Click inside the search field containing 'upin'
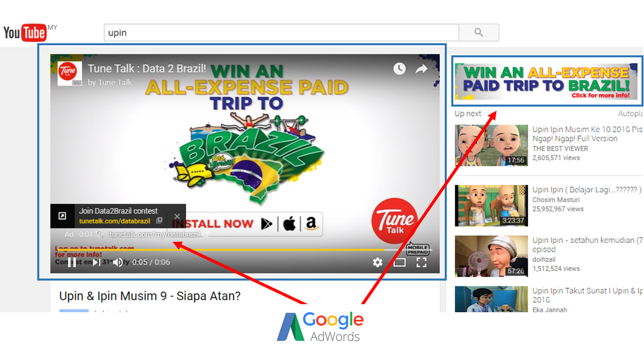Screen dimensions: 644x362 click(x=281, y=33)
